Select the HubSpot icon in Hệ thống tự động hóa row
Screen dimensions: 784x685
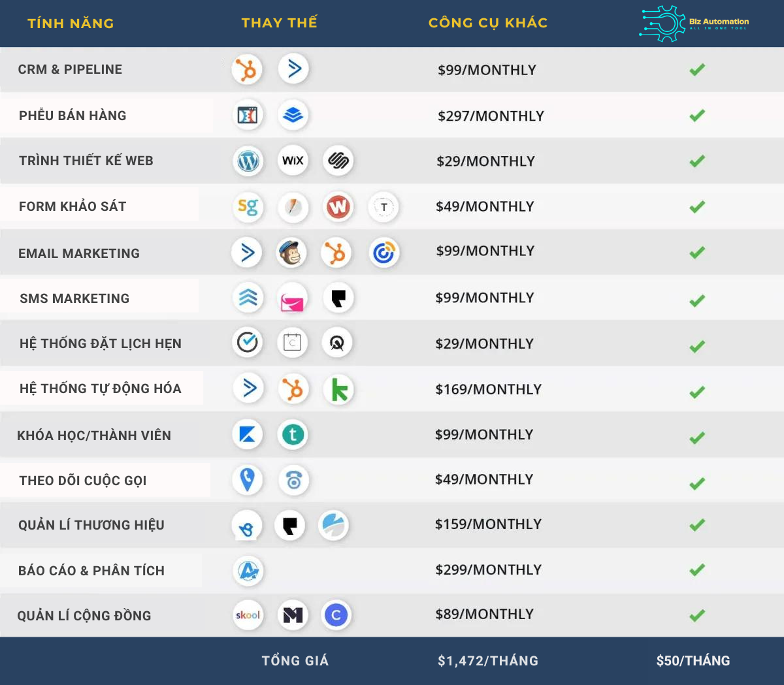293,389
